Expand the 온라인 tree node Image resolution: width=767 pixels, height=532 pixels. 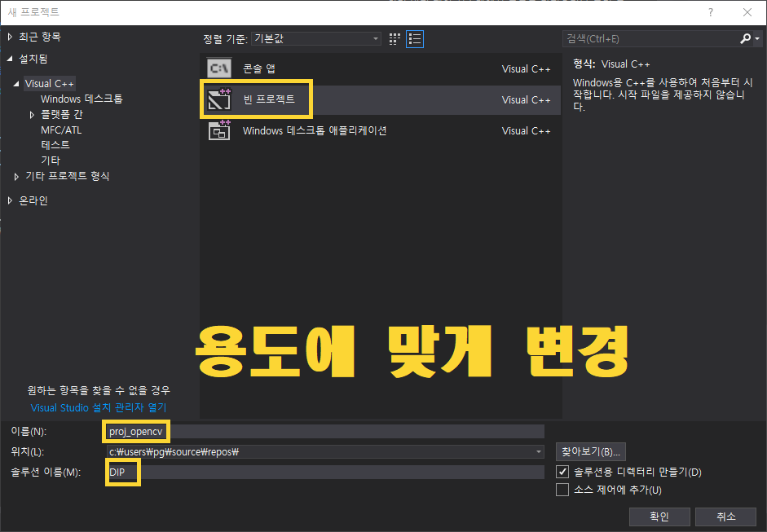tap(10, 200)
